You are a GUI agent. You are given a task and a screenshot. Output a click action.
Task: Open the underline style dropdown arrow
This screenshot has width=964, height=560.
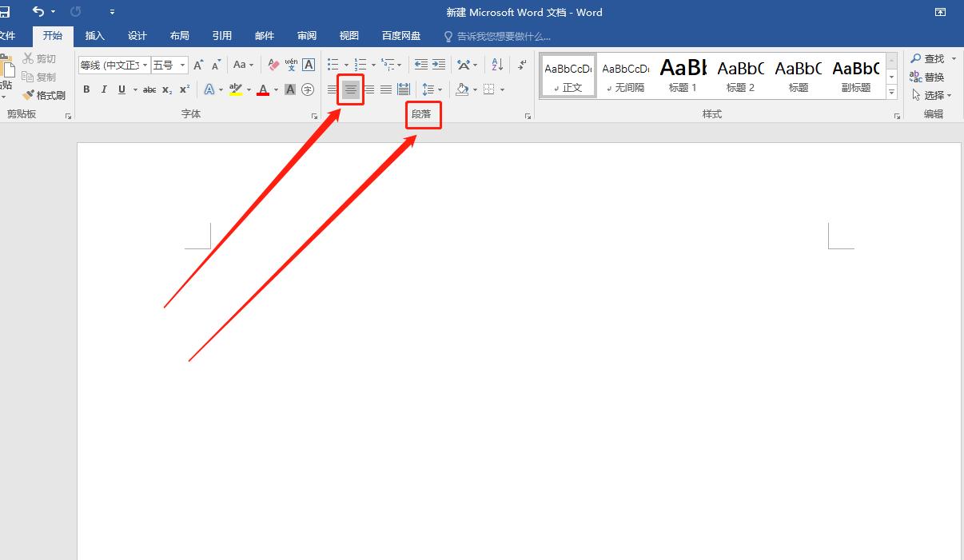(x=135, y=90)
